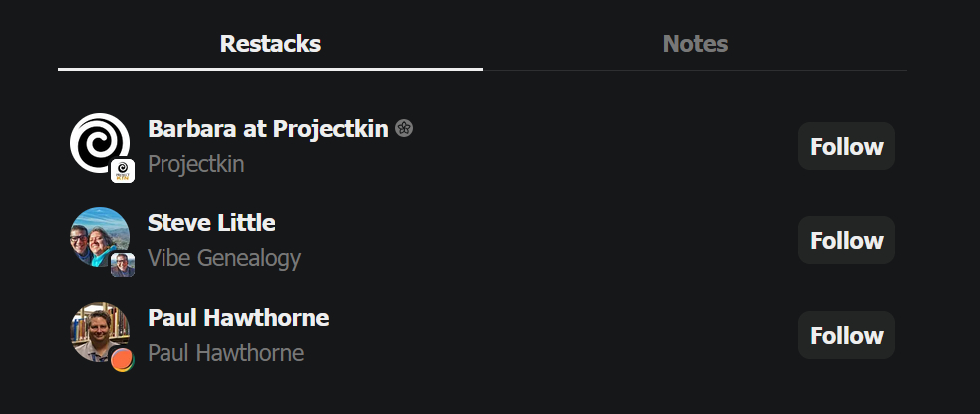This screenshot has height=414, width=980.
Task: Click the white underline beneath the Restacks tab
Action: pyautogui.click(x=270, y=69)
